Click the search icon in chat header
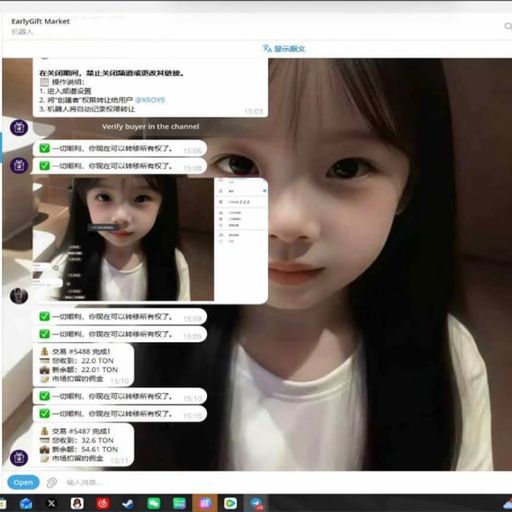 click(x=507, y=26)
